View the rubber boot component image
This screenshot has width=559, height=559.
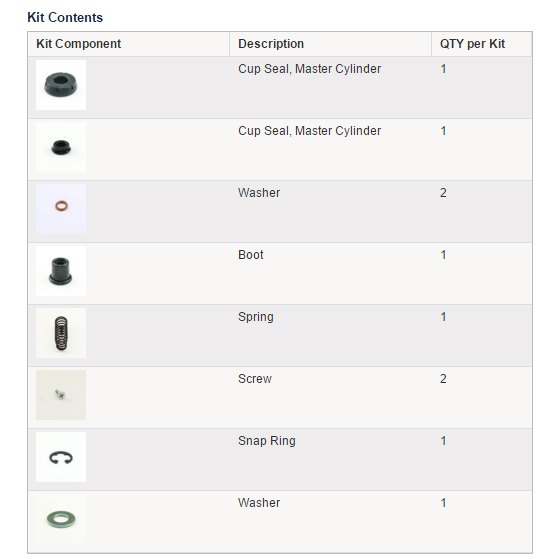click(x=61, y=271)
